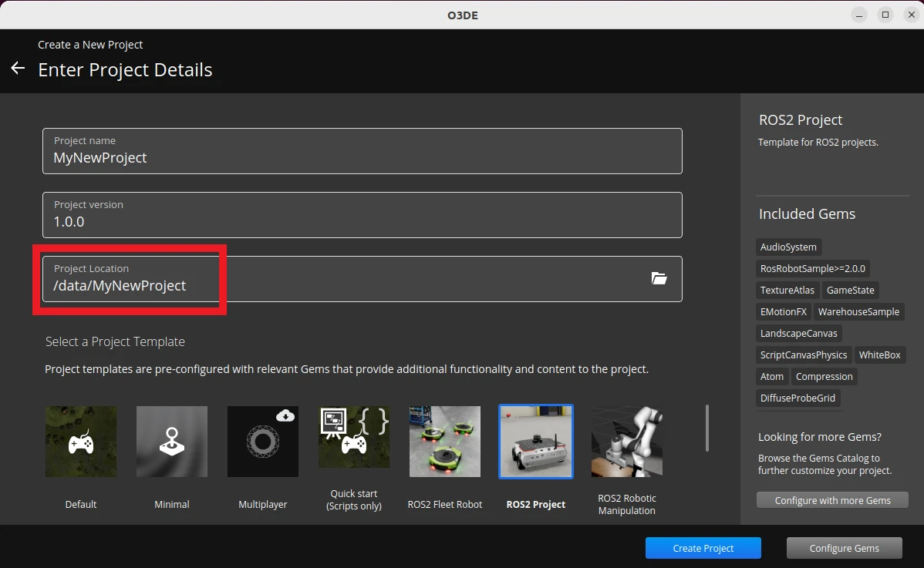924x568 pixels.
Task: Click the AudioSystem gem tag
Action: pos(788,247)
